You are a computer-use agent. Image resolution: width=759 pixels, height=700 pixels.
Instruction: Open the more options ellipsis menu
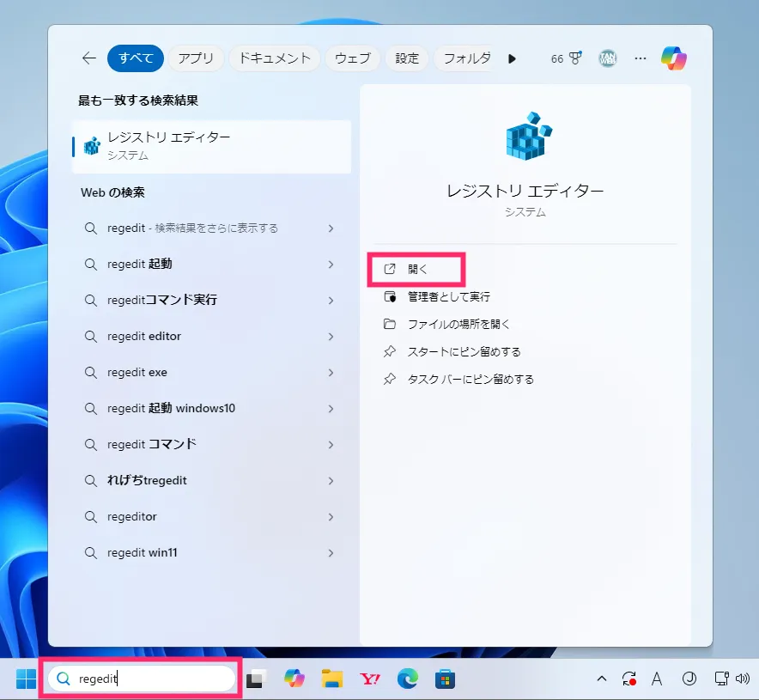click(x=640, y=58)
